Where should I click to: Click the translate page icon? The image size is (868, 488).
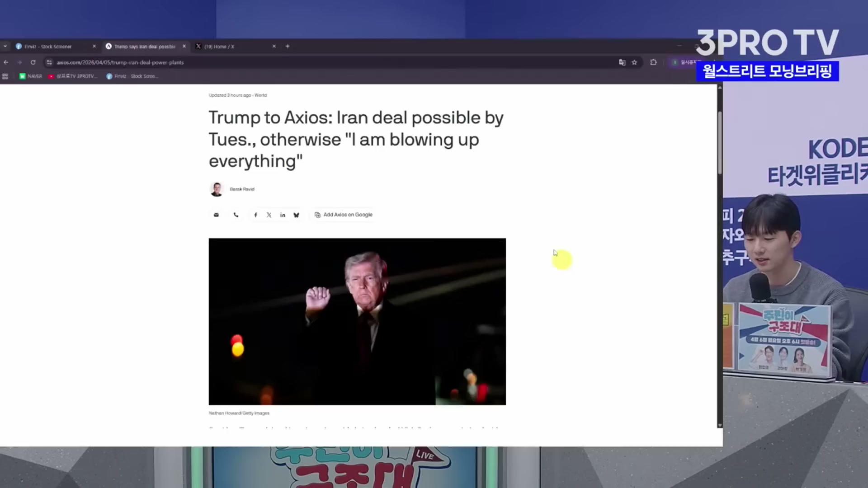click(x=622, y=62)
